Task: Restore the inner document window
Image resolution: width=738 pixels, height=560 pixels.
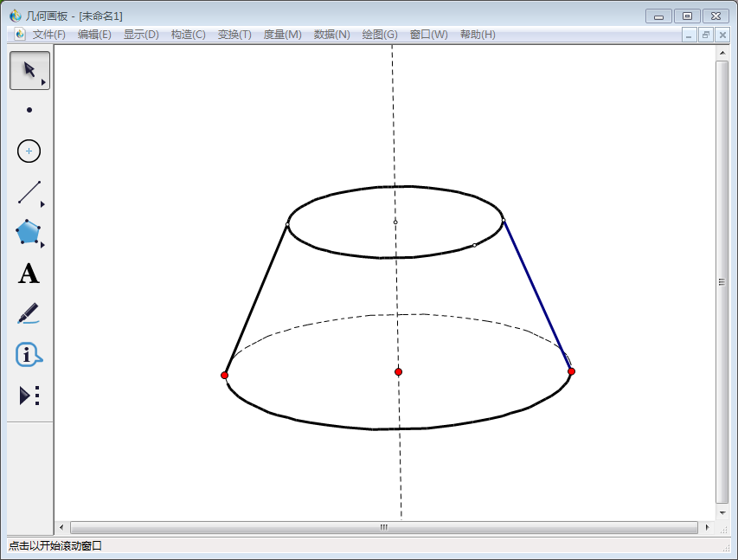Action: pos(705,35)
